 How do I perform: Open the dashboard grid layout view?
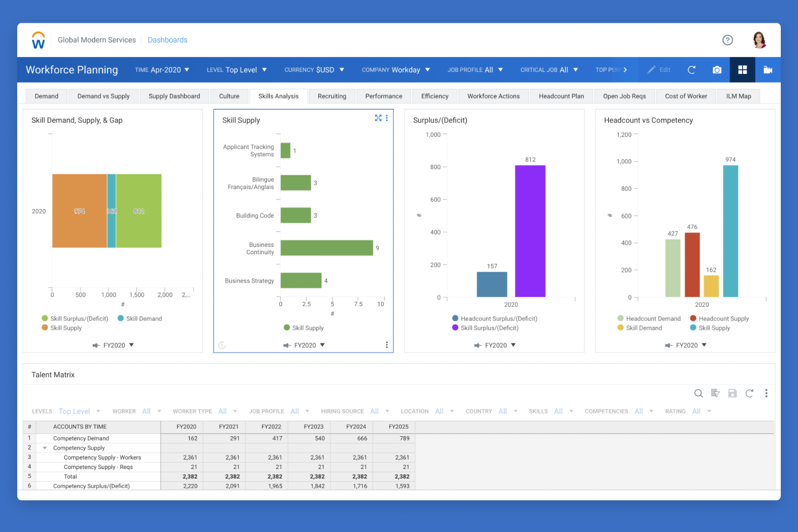pos(742,70)
